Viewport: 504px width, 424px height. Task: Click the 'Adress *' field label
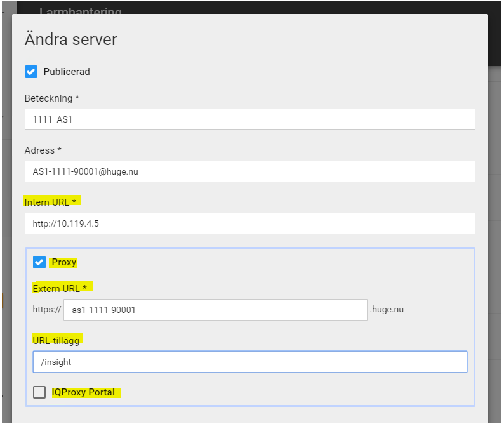coord(43,150)
